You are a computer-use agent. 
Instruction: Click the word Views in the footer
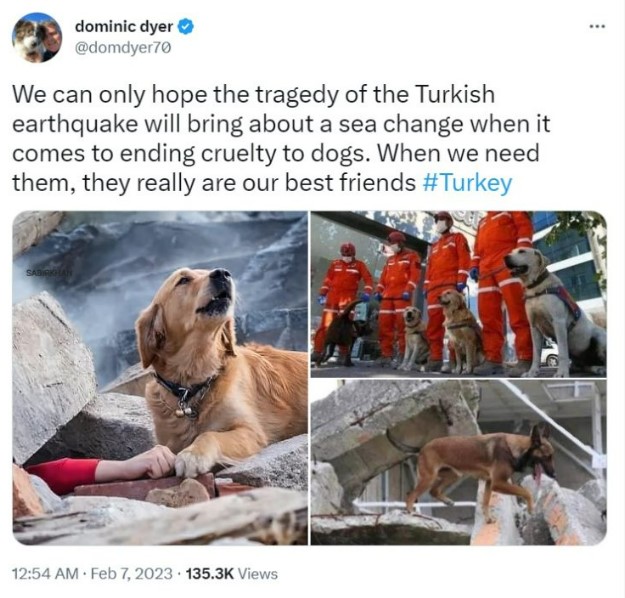point(257,574)
